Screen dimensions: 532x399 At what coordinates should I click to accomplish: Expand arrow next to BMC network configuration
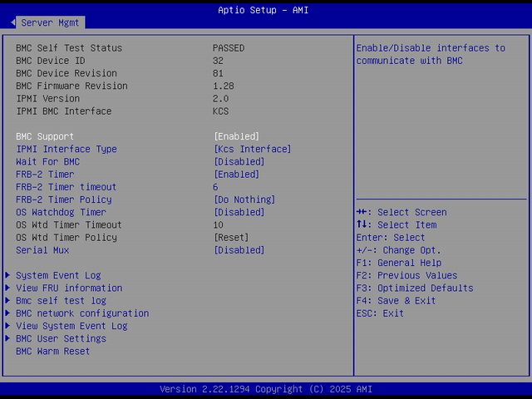pyautogui.click(x=7, y=313)
